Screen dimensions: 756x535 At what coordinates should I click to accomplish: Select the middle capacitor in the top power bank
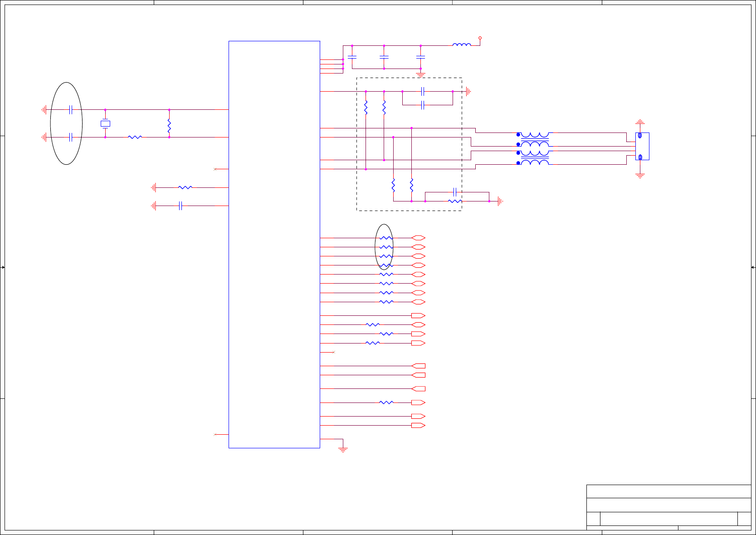pyautogui.click(x=384, y=57)
